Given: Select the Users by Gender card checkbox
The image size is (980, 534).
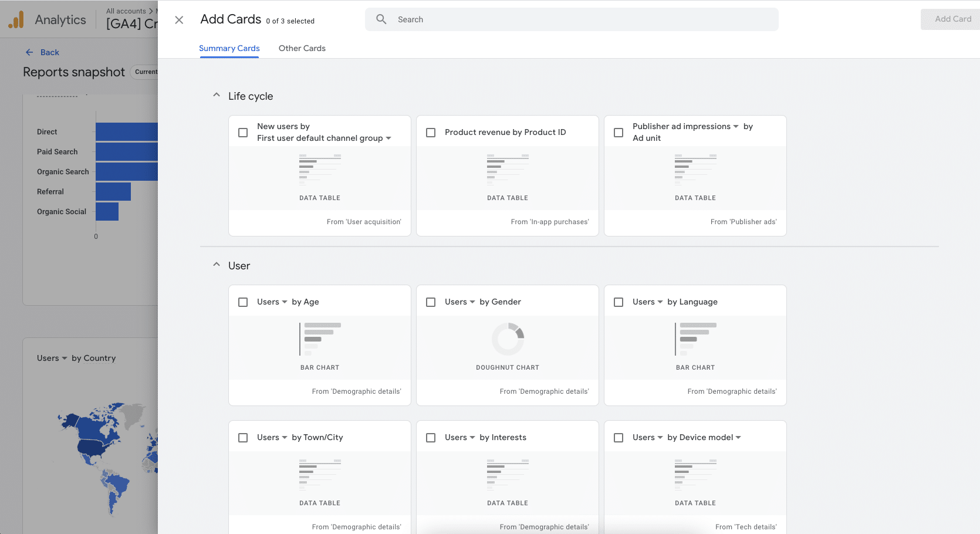Looking at the screenshot, I should click(x=431, y=302).
